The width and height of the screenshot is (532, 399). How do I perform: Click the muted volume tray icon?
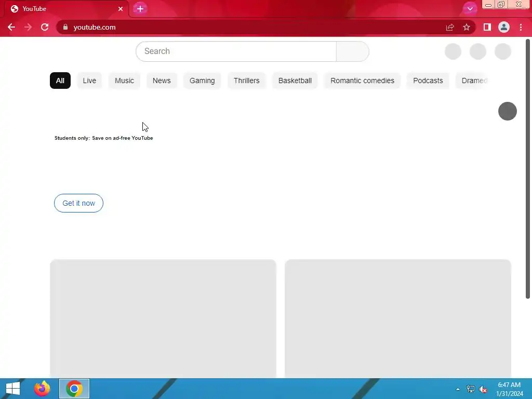483,389
